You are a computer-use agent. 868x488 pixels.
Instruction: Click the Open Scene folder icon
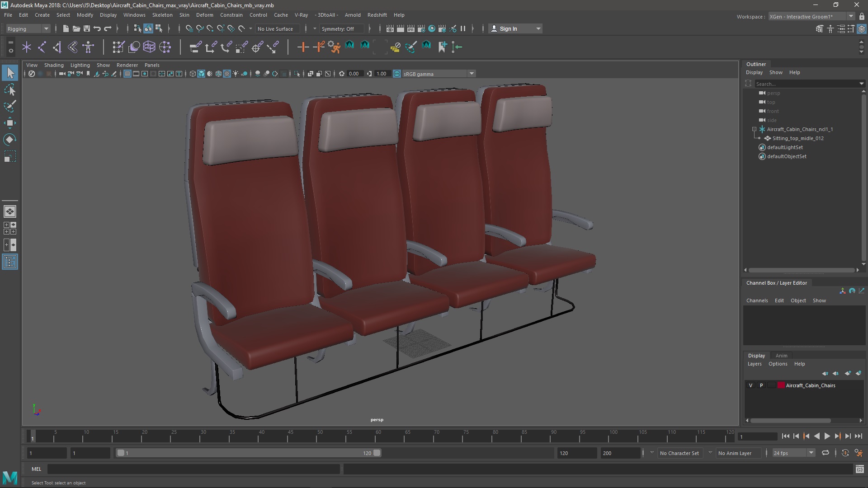(x=76, y=28)
